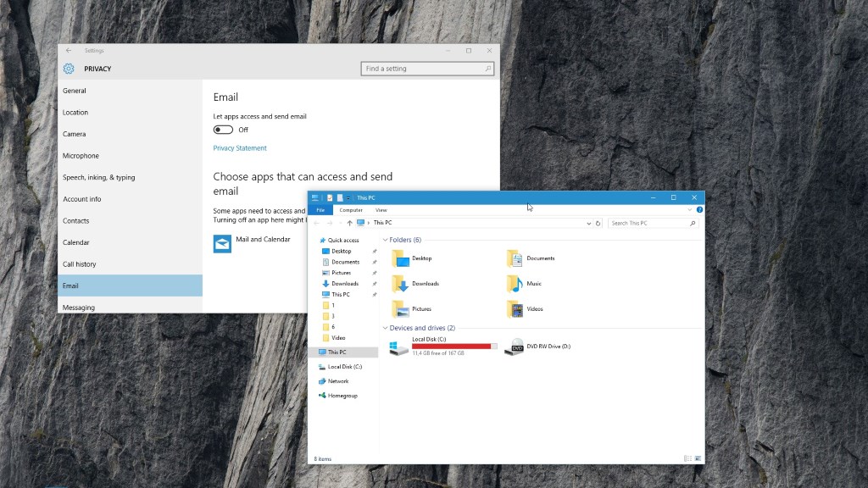Click the Settings gear icon next to PRIVACY
Image resolution: width=868 pixels, height=488 pixels.
click(69, 69)
